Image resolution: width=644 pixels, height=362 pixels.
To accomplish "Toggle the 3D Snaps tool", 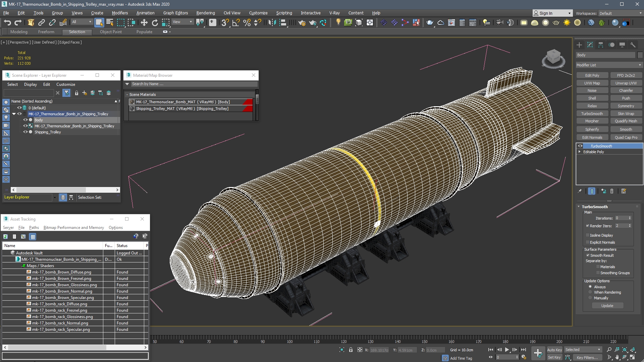I will tap(225, 22).
